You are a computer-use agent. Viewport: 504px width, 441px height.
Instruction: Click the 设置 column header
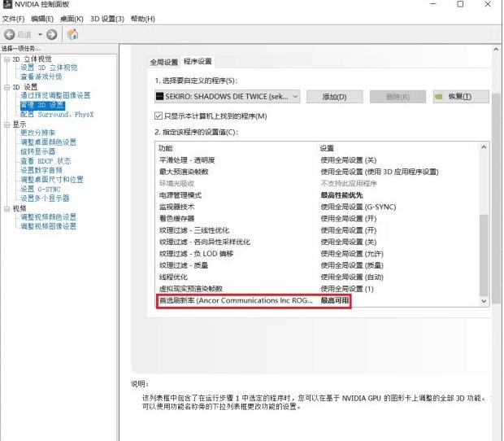tap(327, 148)
